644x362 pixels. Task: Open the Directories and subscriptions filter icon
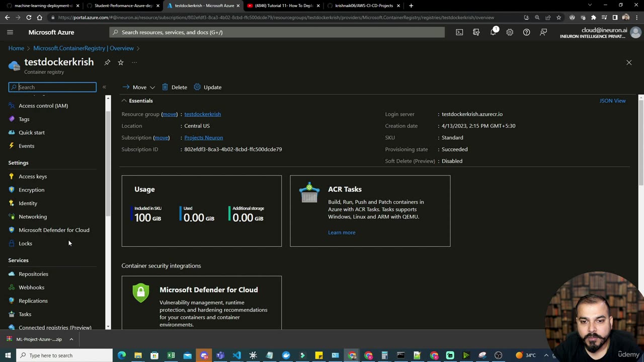tap(476, 32)
